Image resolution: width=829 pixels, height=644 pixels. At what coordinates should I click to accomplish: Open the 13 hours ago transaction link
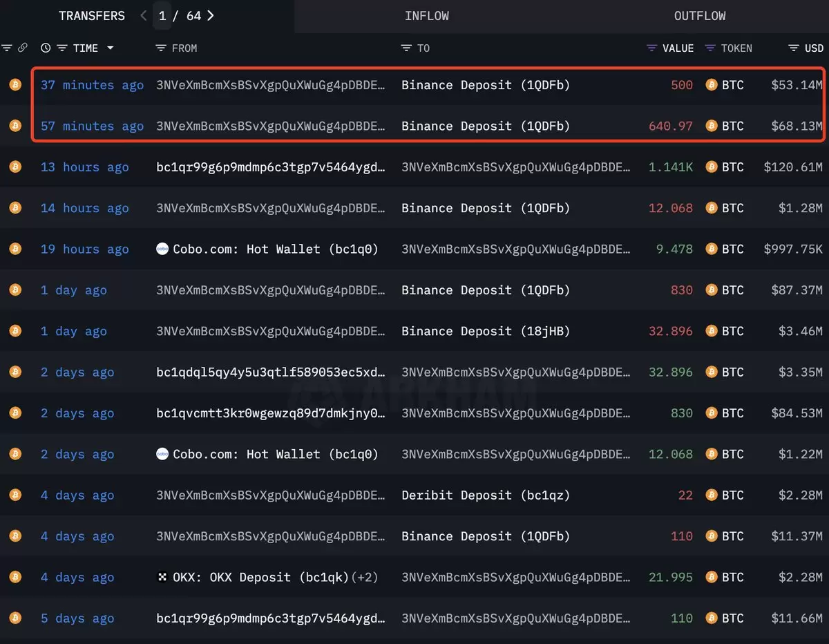click(84, 167)
